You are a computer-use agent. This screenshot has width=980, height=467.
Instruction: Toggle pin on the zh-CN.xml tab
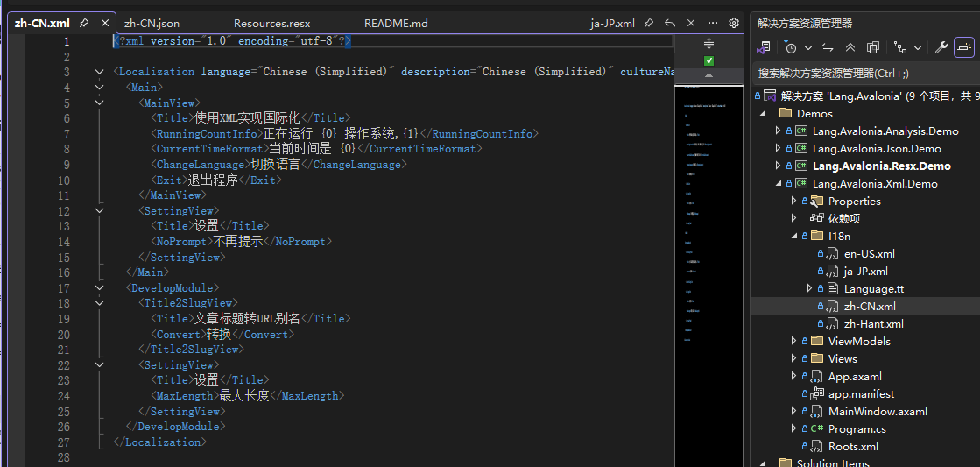click(84, 23)
